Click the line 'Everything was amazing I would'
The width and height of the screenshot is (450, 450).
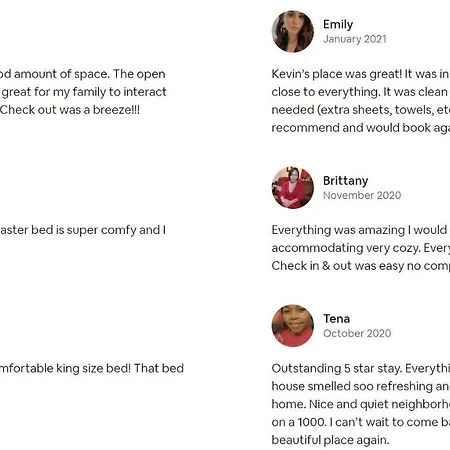coord(361,230)
